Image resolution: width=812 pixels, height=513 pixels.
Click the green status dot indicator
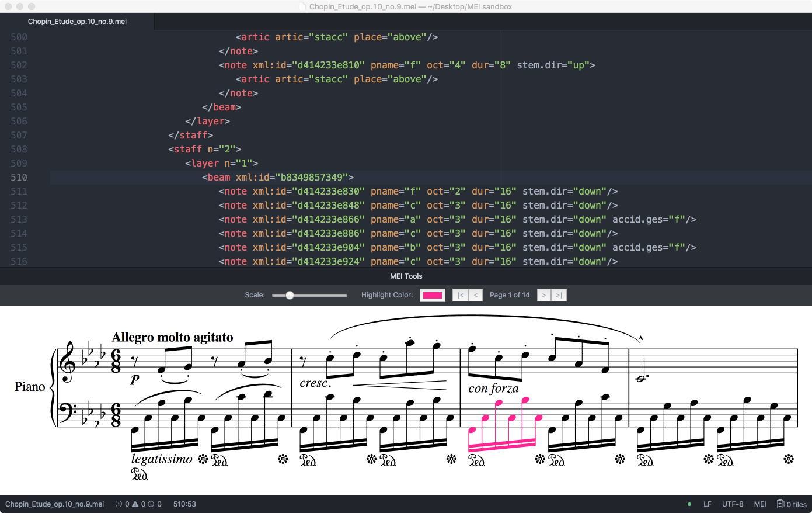tap(689, 504)
